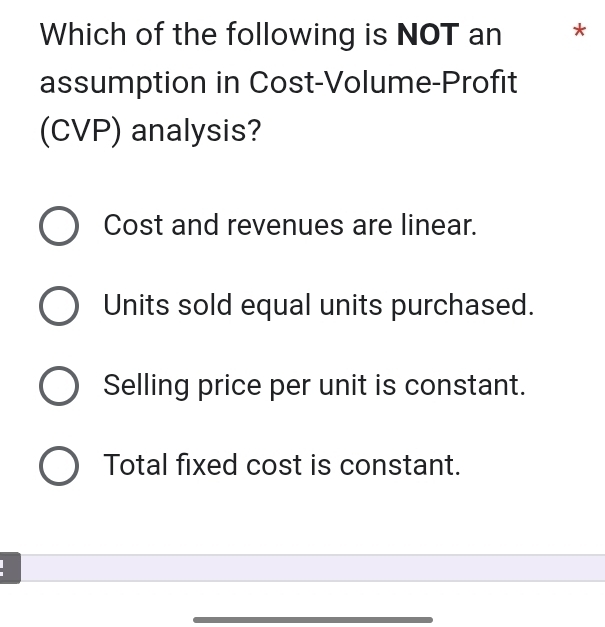Screen dimensions: 605x627
Task: Tap the word 'analysis?' in the question
Action: (196, 131)
